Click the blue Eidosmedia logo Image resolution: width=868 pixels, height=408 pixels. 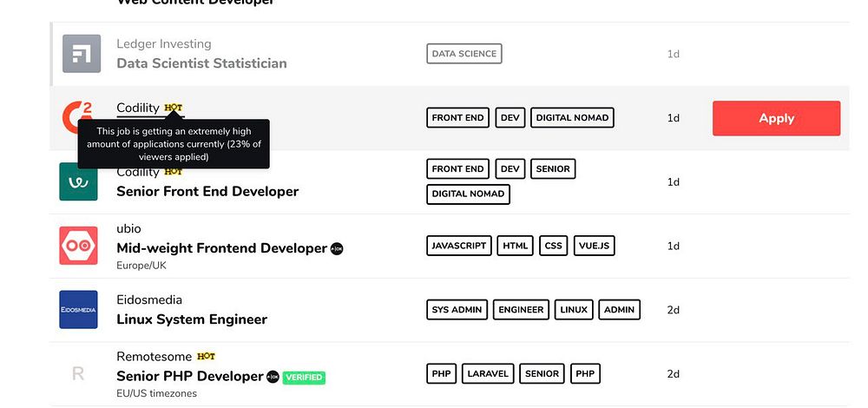[78, 309]
